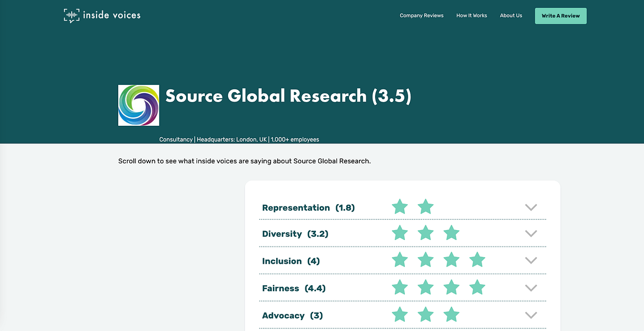The height and width of the screenshot is (331, 644).
Task: Open the About Us page
Action: tap(511, 15)
